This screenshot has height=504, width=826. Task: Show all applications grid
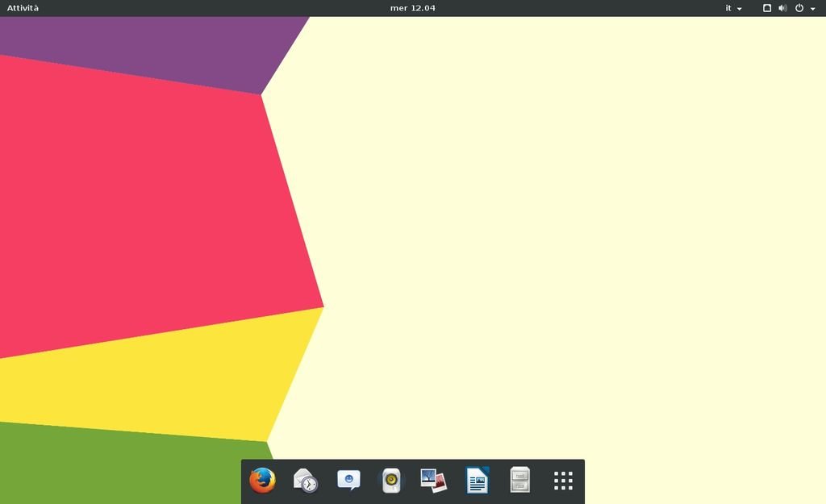click(563, 481)
